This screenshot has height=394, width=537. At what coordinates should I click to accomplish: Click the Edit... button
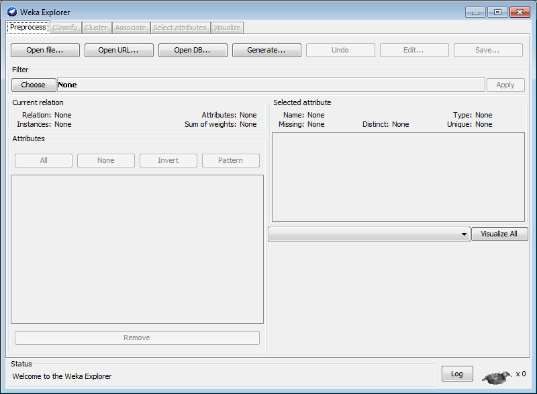(414, 50)
